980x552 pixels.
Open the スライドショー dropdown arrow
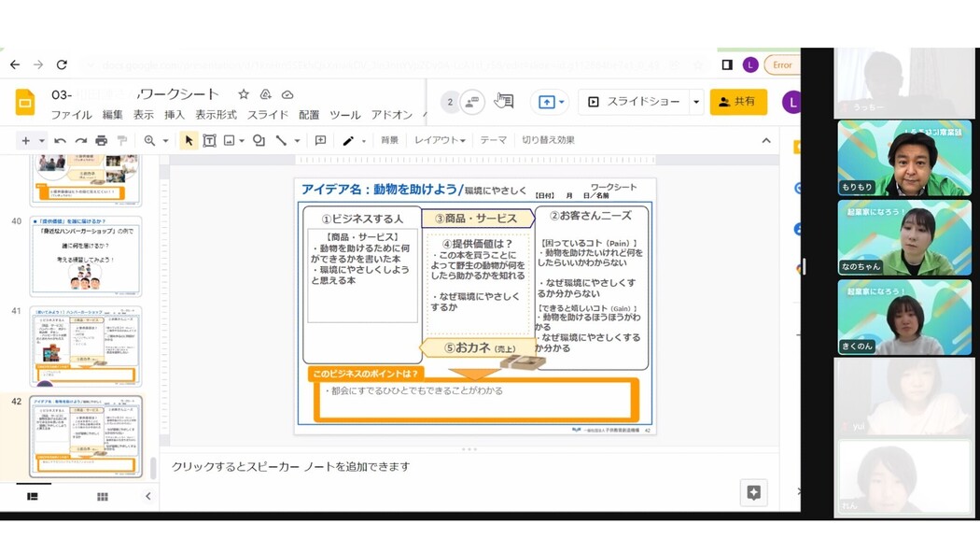click(696, 102)
